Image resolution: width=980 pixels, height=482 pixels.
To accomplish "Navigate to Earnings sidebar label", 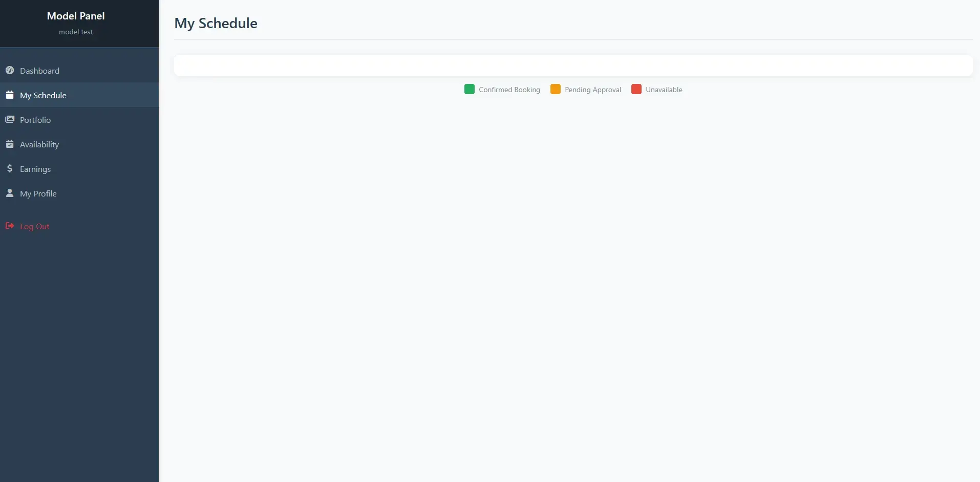I will [35, 169].
